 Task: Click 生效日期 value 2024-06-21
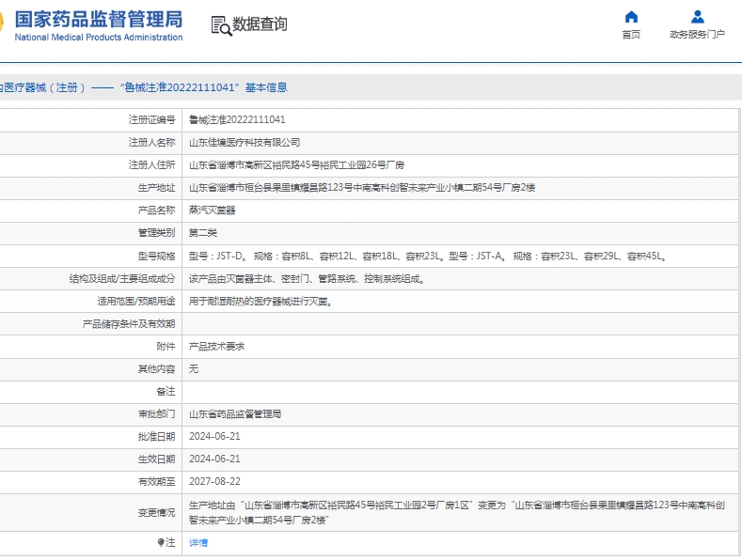coord(214,459)
